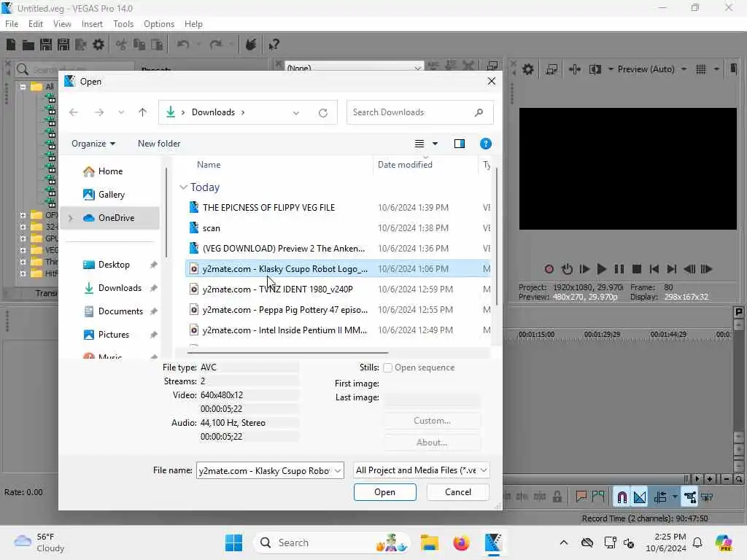This screenshot has width=747, height=560.
Task: Click the Up one level arrow
Action: click(142, 112)
